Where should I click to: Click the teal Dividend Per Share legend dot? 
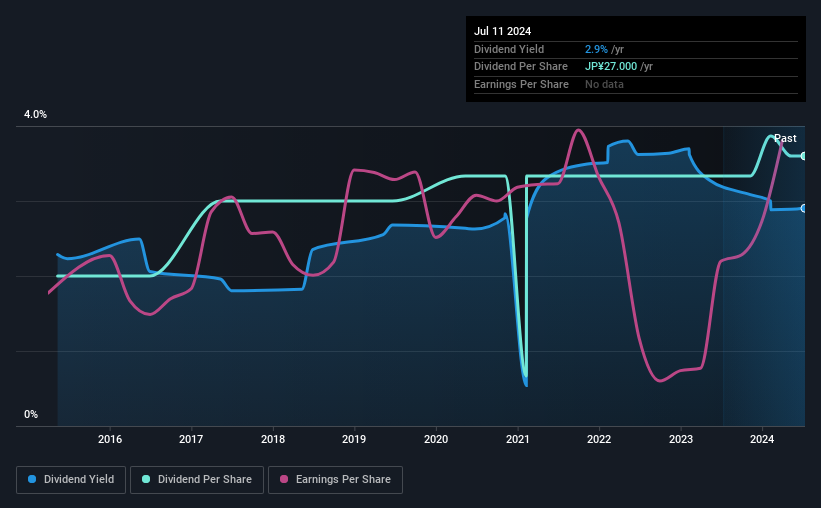tap(146, 479)
